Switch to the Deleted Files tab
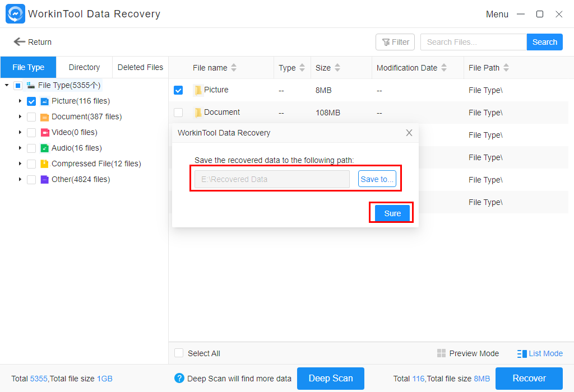The height and width of the screenshot is (392, 574). click(x=140, y=67)
